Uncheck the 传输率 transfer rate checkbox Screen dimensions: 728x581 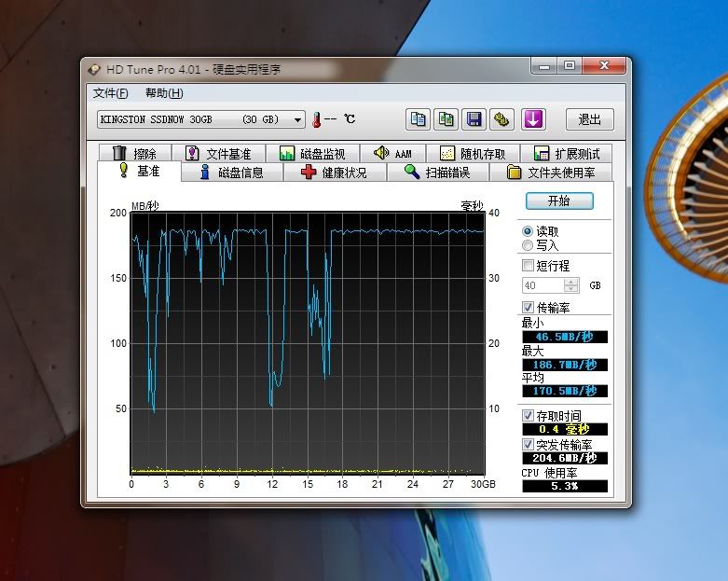(x=529, y=308)
